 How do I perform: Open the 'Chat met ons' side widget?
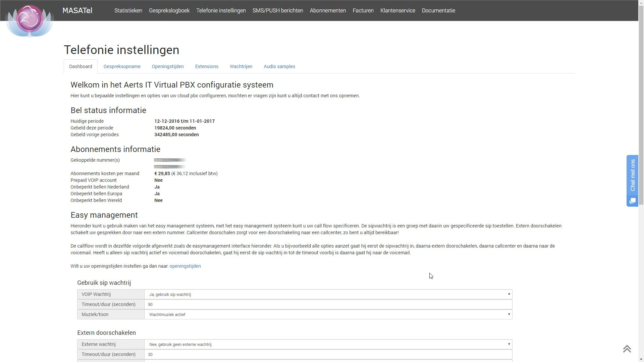tap(632, 175)
